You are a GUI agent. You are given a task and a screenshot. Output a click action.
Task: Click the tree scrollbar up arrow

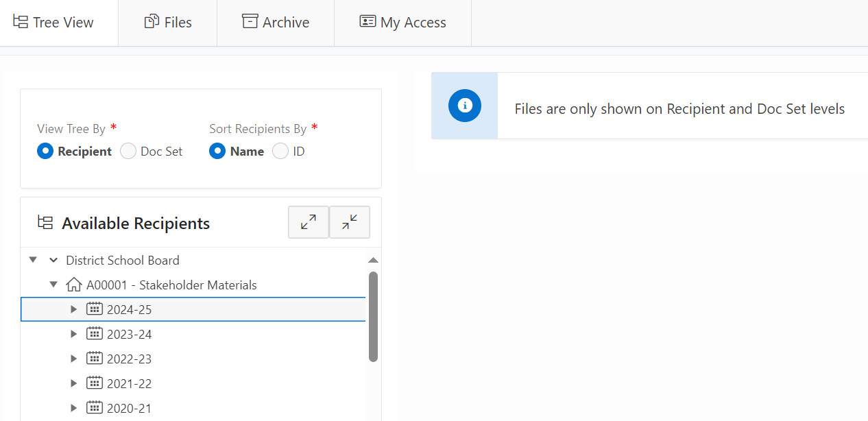click(373, 261)
